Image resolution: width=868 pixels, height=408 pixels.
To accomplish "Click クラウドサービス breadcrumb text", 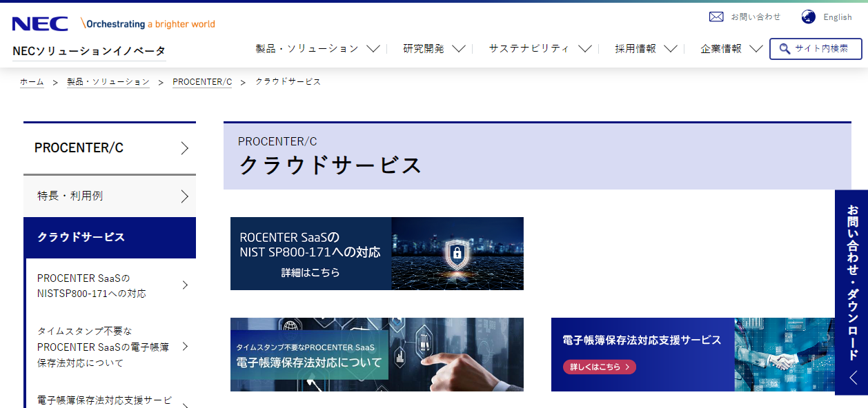I will coord(288,82).
